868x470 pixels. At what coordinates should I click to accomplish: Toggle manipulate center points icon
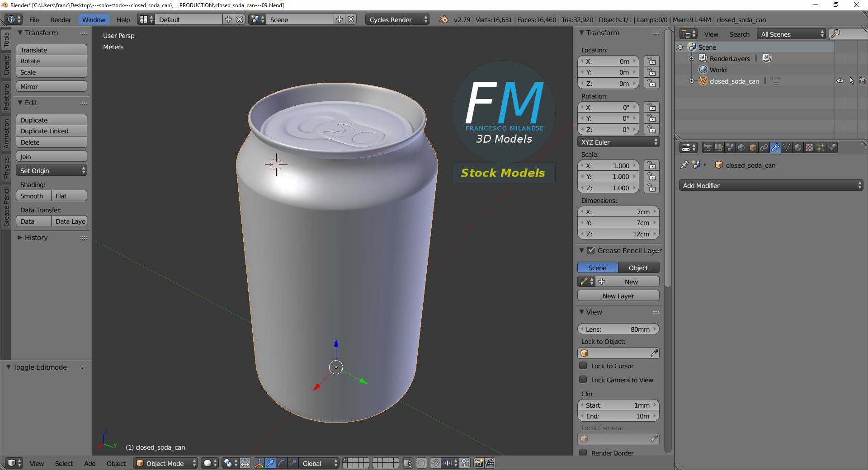(x=245, y=463)
